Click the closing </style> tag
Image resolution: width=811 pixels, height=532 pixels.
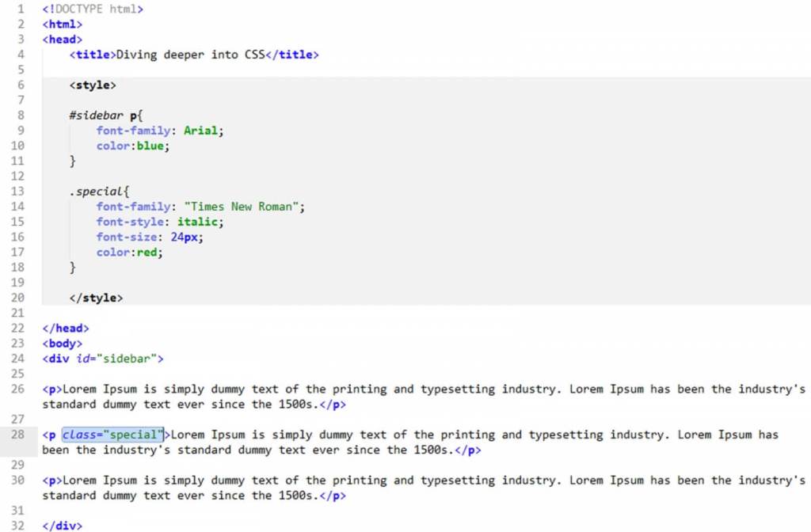click(96, 298)
